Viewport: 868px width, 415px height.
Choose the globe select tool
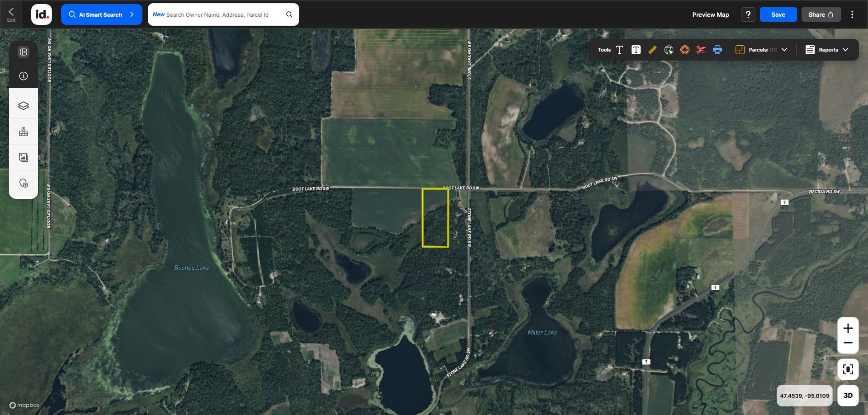tap(669, 50)
